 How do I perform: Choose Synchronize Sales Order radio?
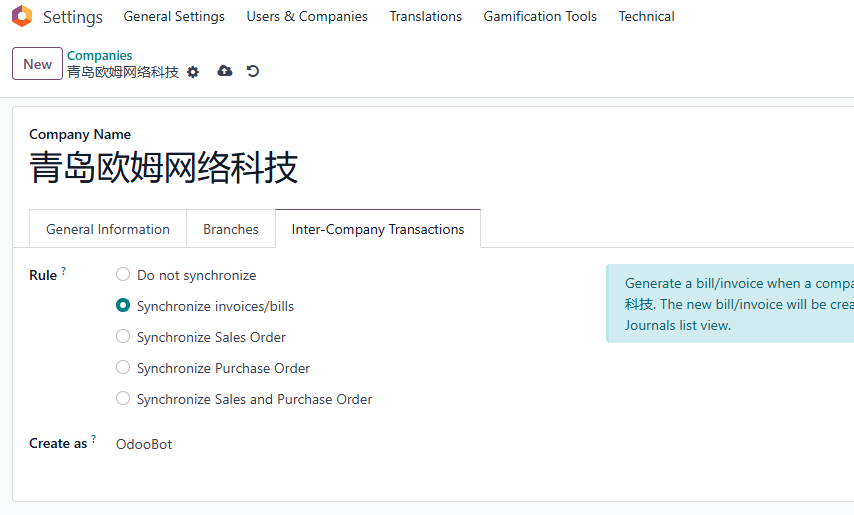coord(123,336)
